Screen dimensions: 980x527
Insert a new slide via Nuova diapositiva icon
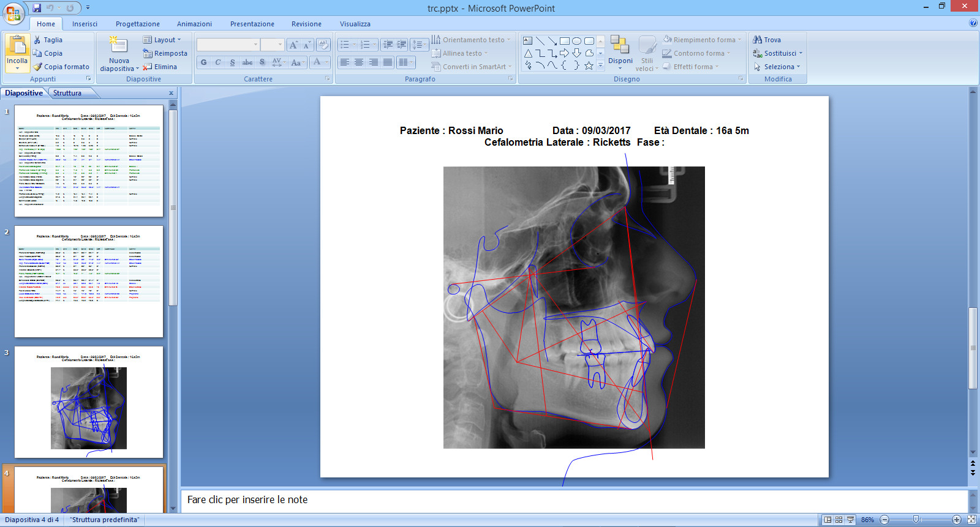pyautogui.click(x=118, y=45)
